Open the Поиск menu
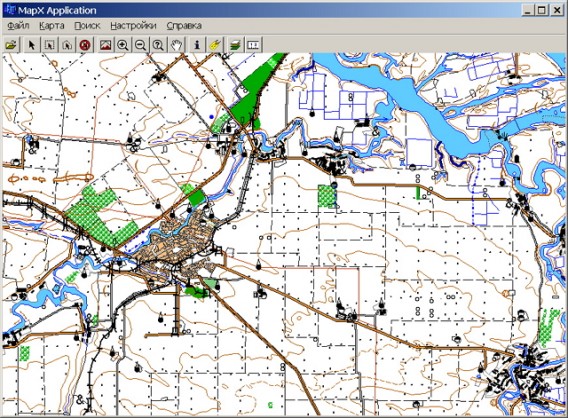 87,26
